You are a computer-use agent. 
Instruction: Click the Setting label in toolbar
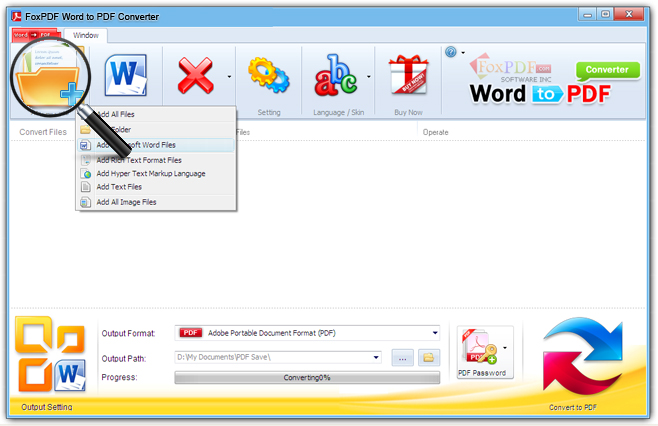pos(269,112)
